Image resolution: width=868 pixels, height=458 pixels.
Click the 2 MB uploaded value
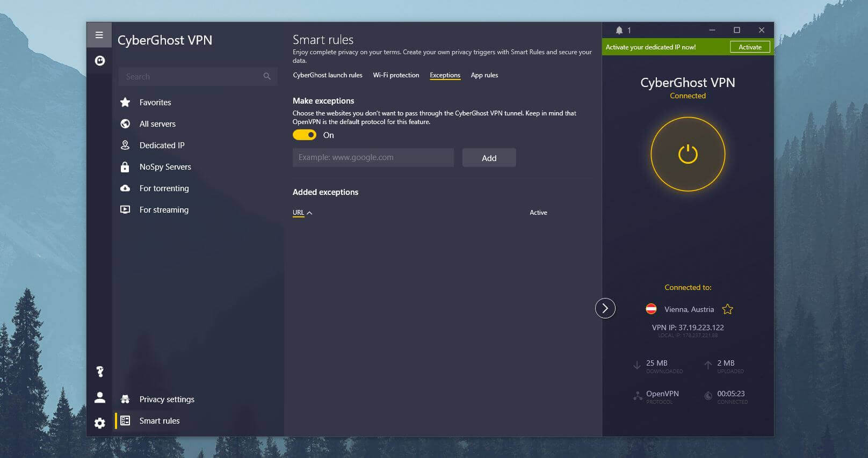(x=726, y=363)
